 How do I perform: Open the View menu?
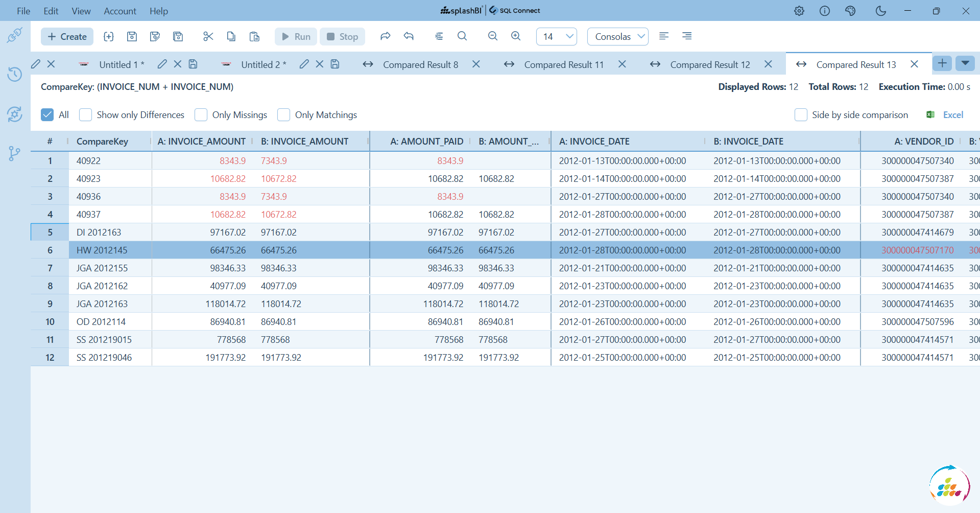click(81, 11)
